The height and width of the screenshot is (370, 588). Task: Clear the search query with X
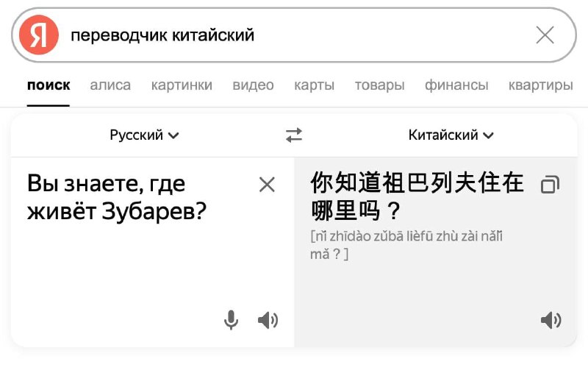click(545, 35)
